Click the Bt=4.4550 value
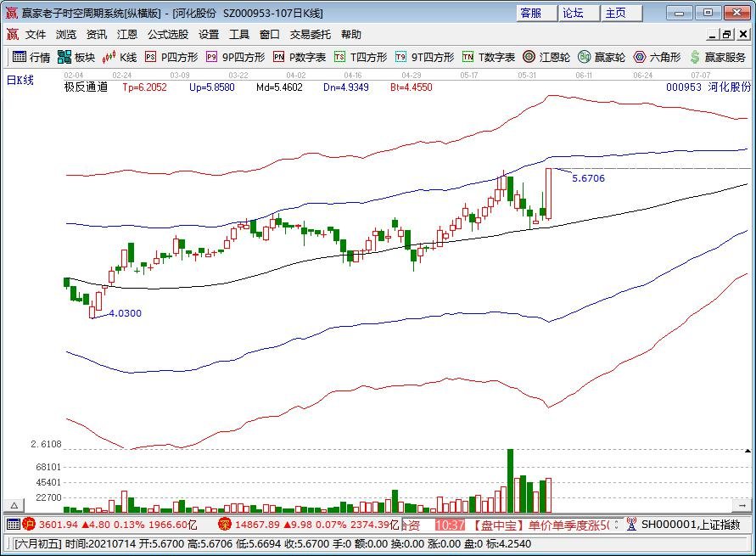 pyautogui.click(x=412, y=87)
